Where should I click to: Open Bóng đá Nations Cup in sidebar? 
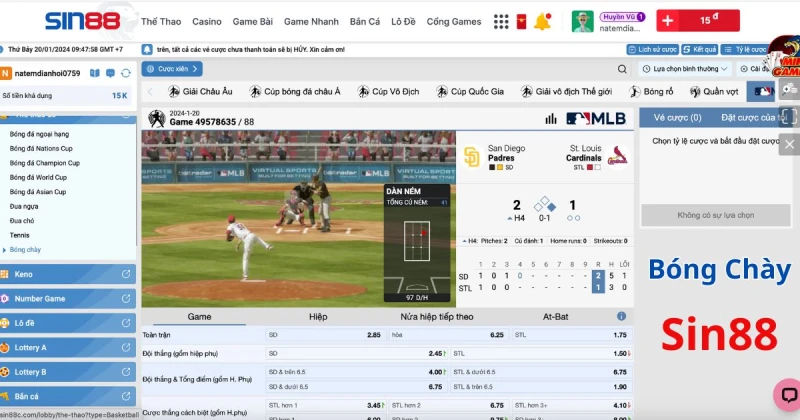coord(41,149)
